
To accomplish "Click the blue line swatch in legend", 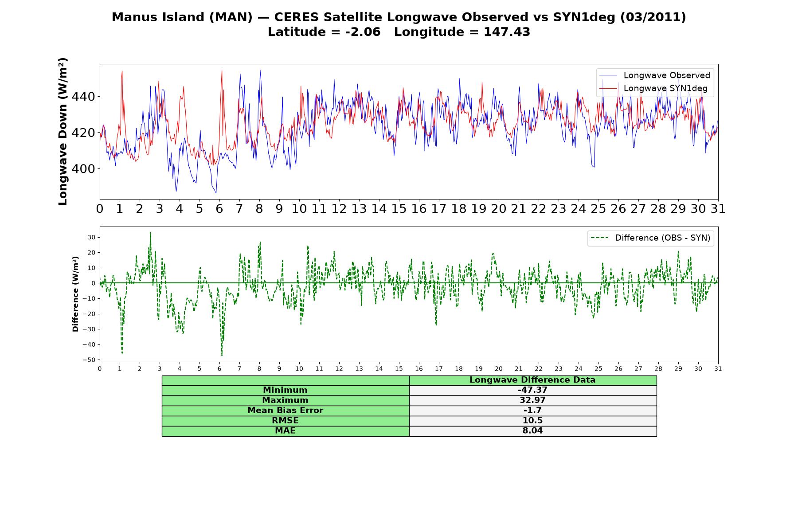I will (x=608, y=75).
